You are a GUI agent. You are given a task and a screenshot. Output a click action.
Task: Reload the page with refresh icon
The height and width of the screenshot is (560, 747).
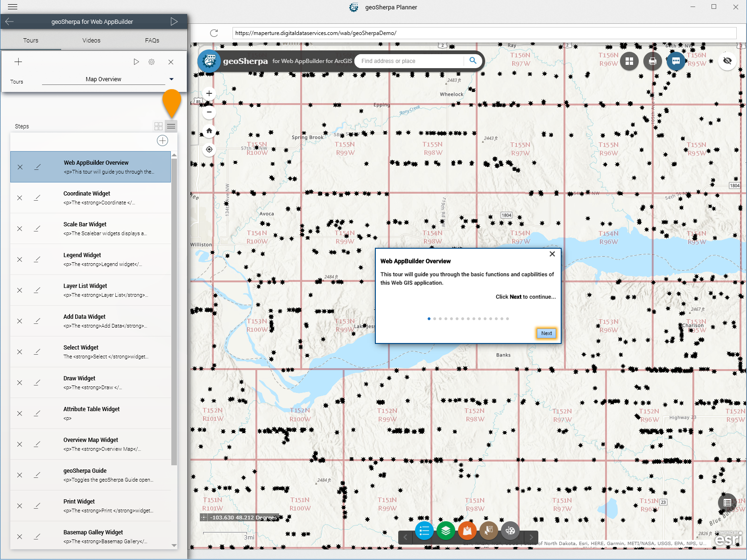click(214, 33)
